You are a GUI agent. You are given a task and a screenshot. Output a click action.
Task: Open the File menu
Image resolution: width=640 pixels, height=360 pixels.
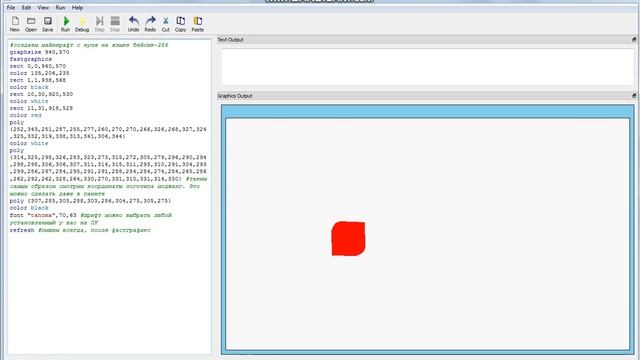tap(11, 7)
